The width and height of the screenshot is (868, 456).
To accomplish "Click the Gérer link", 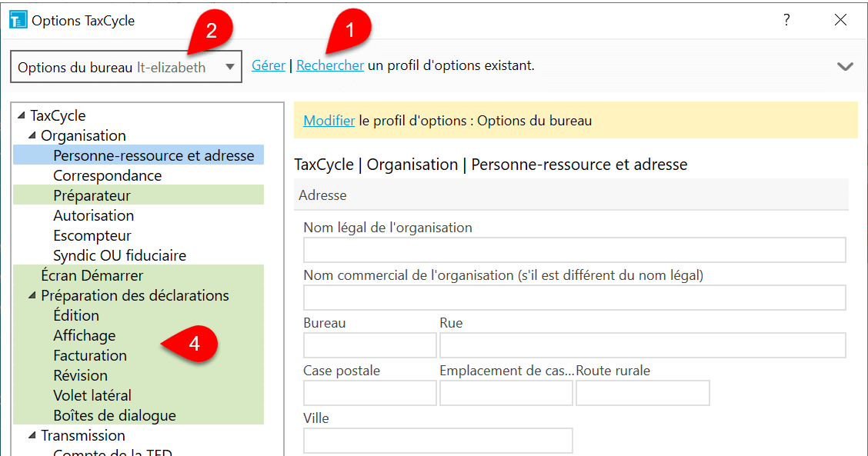I will [269, 65].
